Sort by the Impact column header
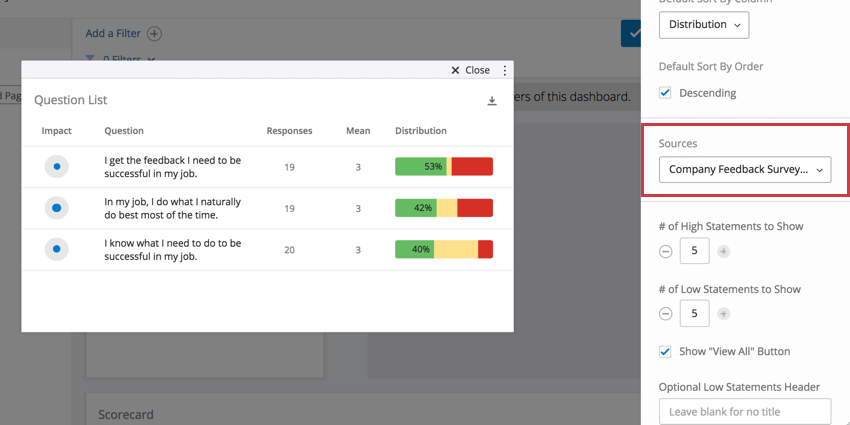The image size is (850, 425). point(56,131)
